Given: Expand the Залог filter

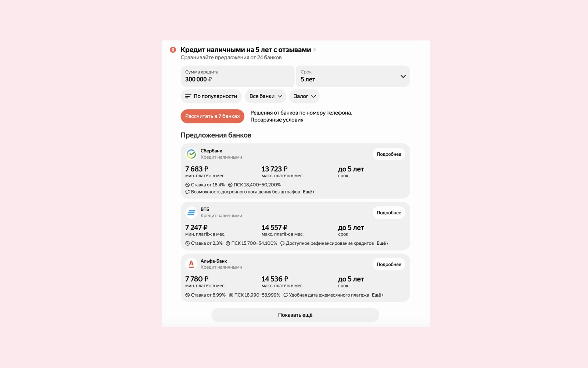Looking at the screenshot, I should coord(305,96).
